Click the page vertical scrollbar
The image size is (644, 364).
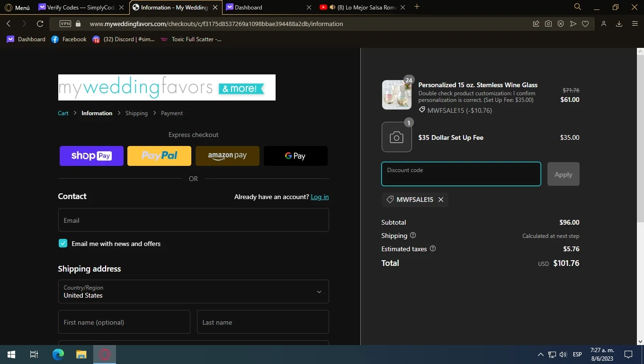640,138
